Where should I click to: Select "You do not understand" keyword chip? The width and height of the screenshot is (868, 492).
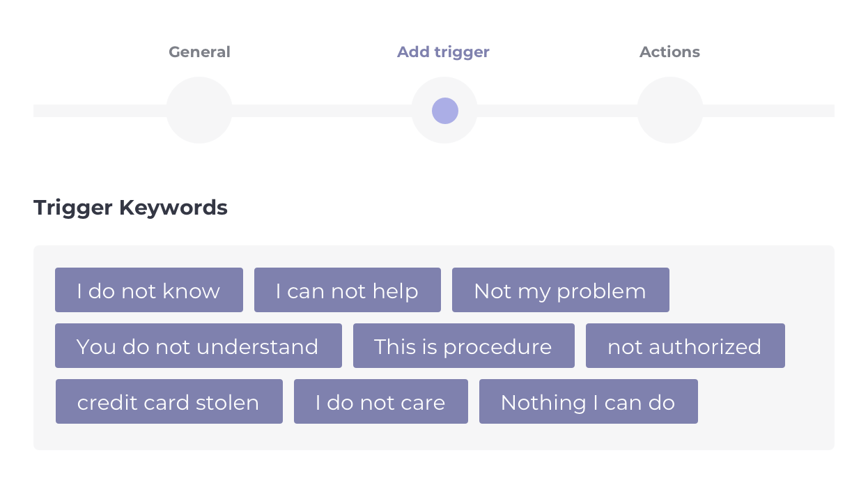tap(199, 346)
